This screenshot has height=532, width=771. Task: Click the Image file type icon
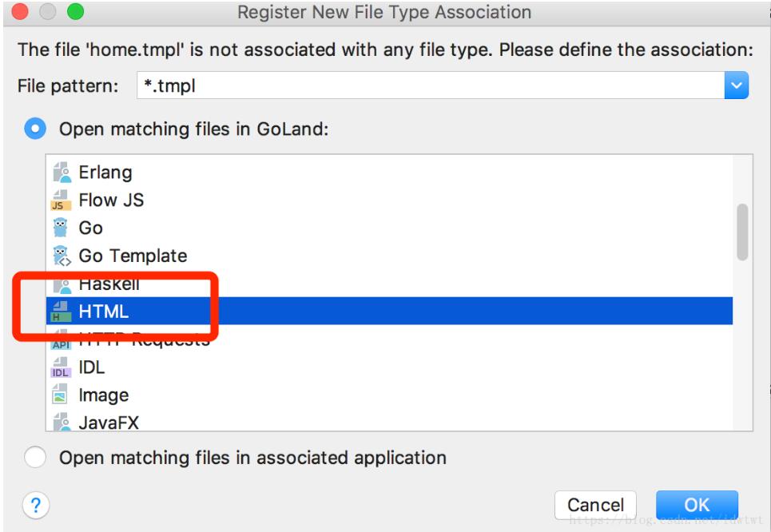tap(61, 395)
